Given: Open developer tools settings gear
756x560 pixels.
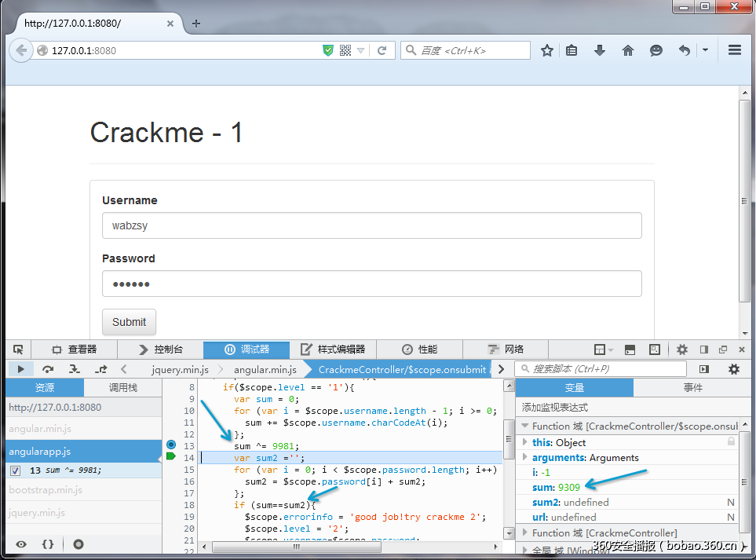Looking at the screenshot, I should (x=682, y=350).
